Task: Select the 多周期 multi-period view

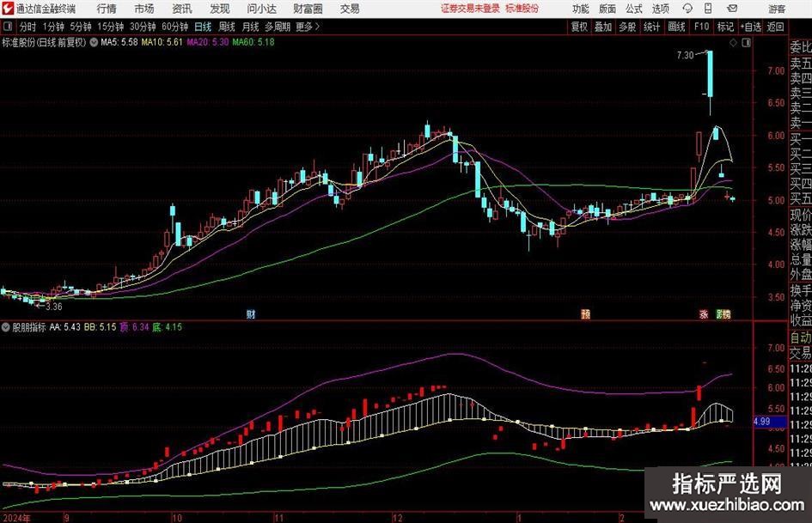Action: coord(278,27)
